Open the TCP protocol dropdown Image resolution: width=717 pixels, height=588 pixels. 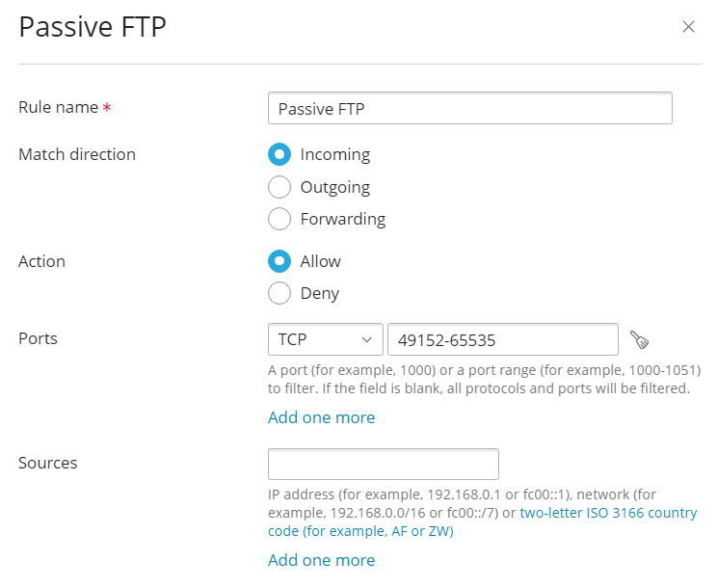(325, 339)
